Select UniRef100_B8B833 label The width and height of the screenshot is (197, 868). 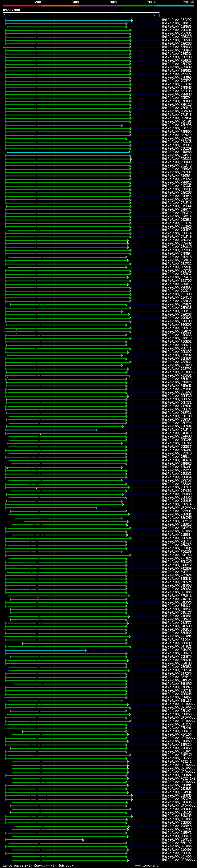[177, 47]
